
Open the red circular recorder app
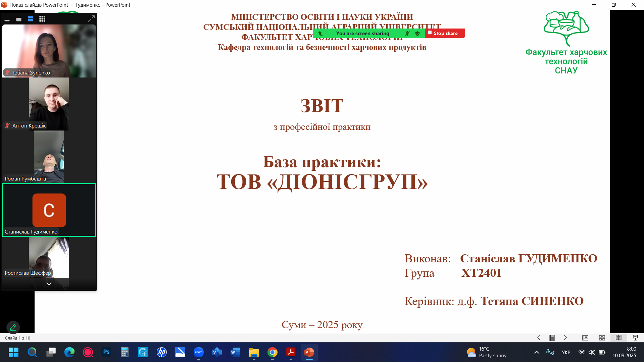pyautogui.click(x=88, y=352)
